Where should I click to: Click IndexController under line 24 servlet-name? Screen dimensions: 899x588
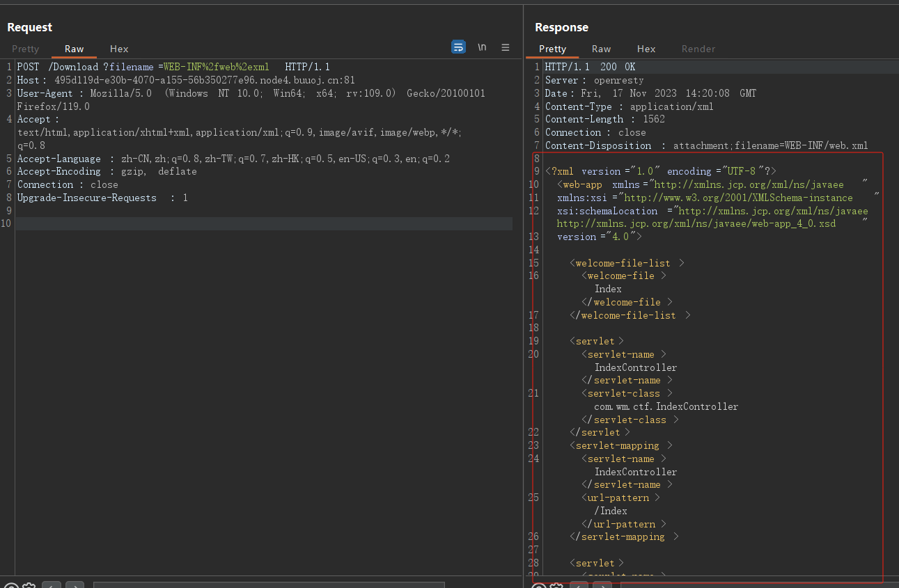635,472
